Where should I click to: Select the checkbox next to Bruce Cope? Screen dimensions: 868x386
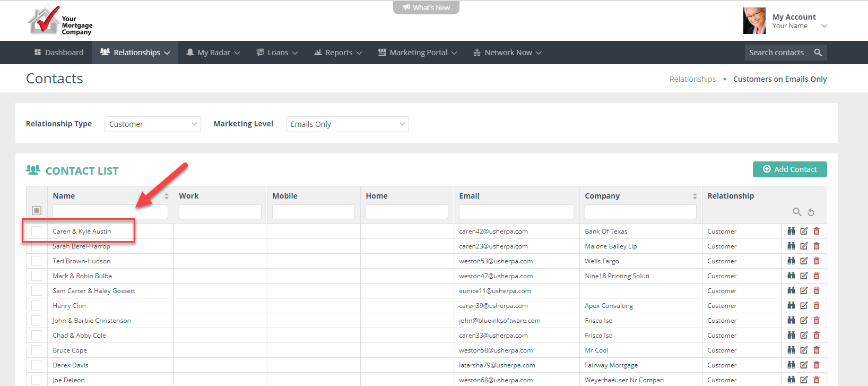point(36,350)
